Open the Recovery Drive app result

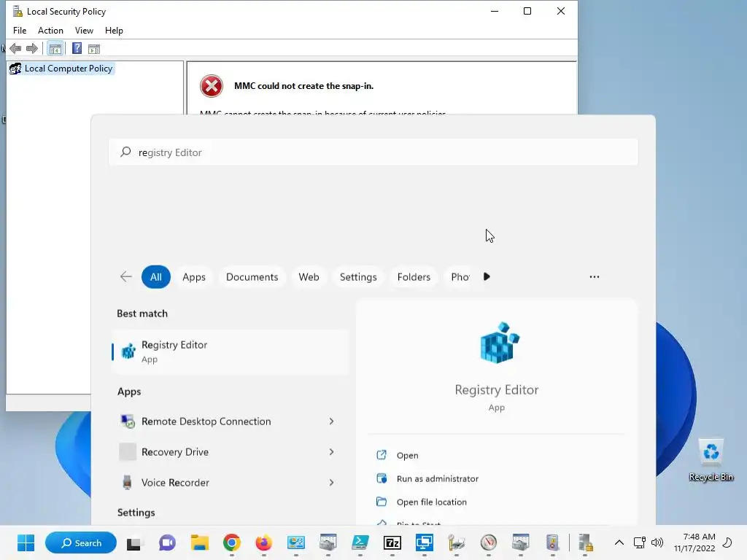point(175,452)
